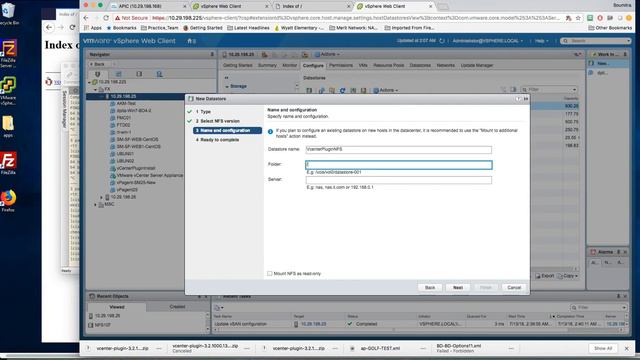Enable Mount NFS as read-only checkbox
The image size is (640, 360).
point(270,273)
